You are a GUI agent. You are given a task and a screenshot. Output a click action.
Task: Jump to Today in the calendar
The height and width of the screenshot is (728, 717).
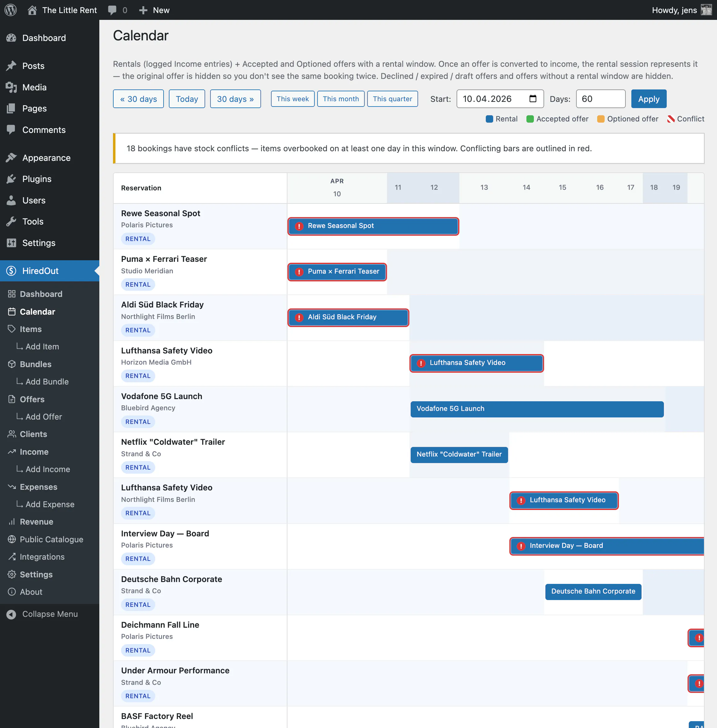point(187,99)
